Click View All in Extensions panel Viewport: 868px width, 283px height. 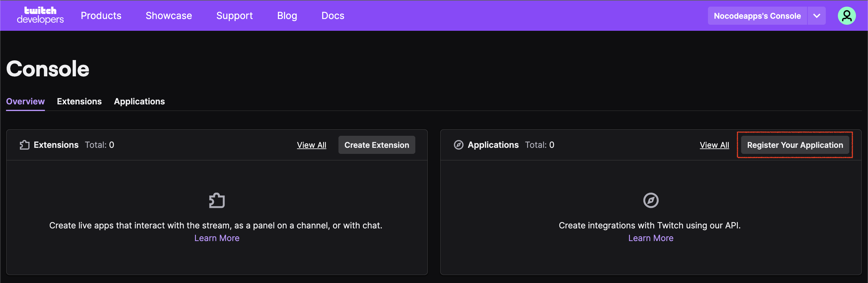point(311,145)
